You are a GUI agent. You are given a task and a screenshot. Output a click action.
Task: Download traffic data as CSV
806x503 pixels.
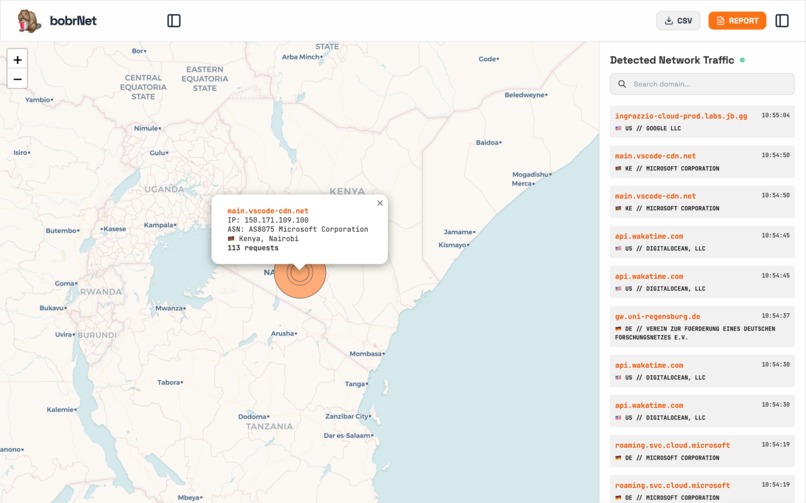[678, 21]
